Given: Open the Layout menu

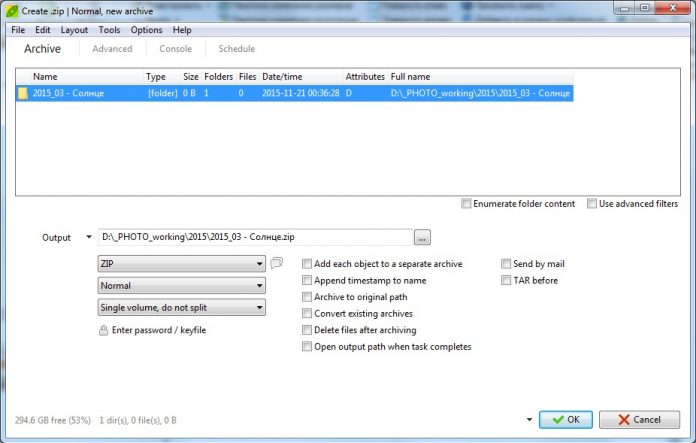Looking at the screenshot, I should coord(74,30).
